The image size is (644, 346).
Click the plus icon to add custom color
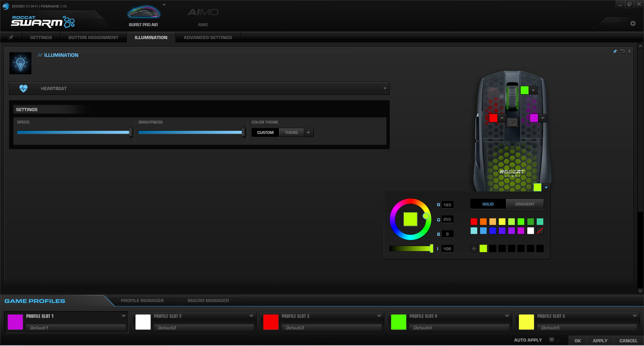(474, 249)
